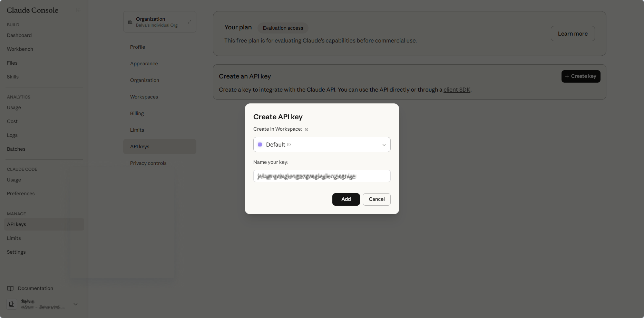Open the workspace dropdown chevron
The image size is (644, 318).
click(384, 144)
